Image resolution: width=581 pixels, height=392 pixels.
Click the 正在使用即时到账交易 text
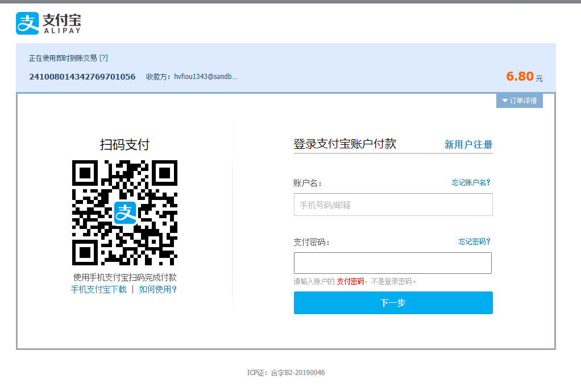click(63, 58)
